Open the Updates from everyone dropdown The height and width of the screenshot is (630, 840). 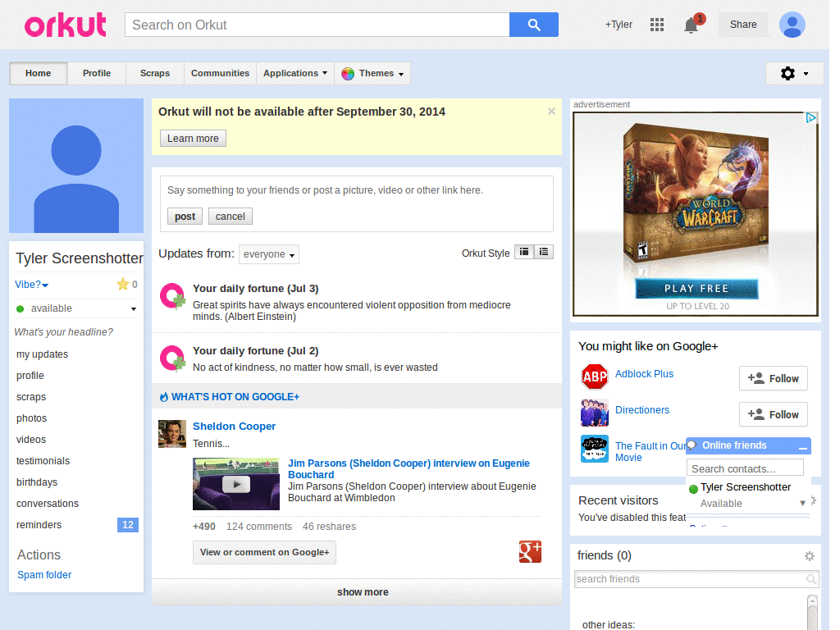point(268,254)
